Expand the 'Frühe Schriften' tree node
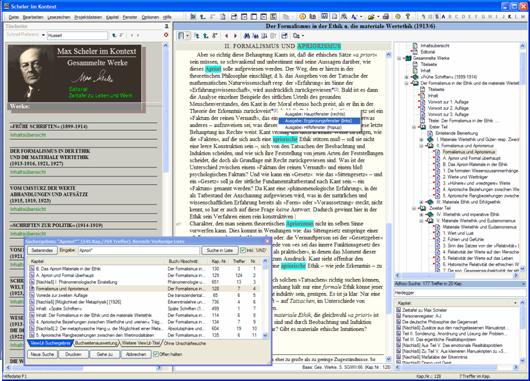The image size is (530, 381). [407, 77]
